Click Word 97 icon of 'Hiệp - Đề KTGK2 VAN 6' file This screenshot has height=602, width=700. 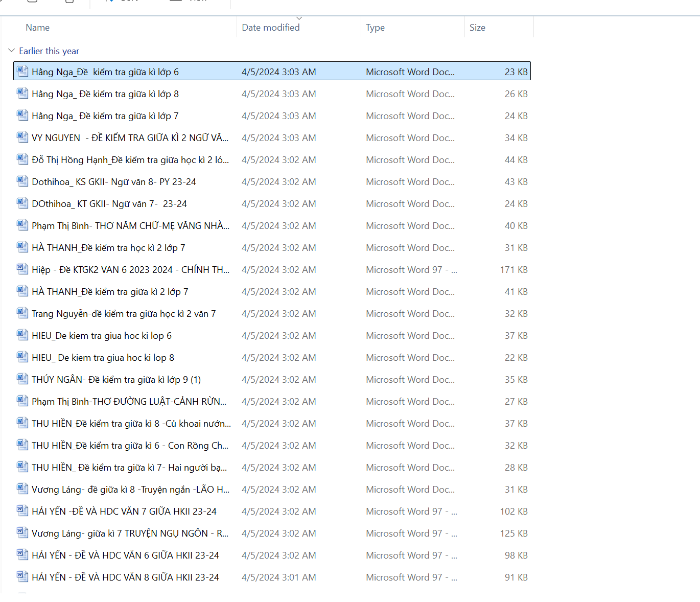pyautogui.click(x=22, y=269)
